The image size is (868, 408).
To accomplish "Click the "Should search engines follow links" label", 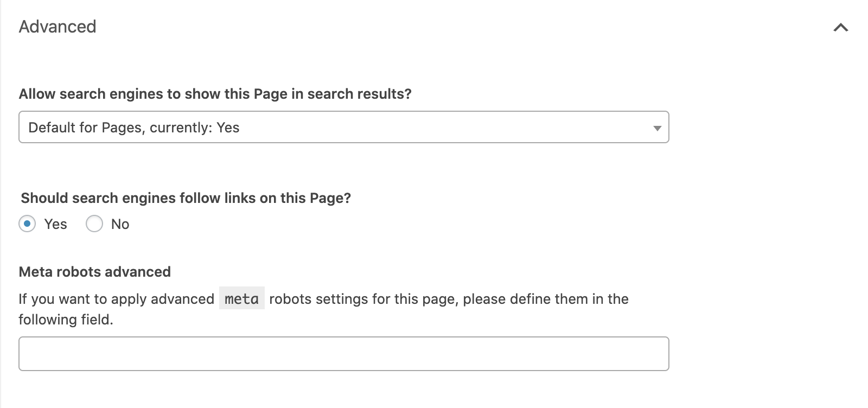I will click(186, 198).
